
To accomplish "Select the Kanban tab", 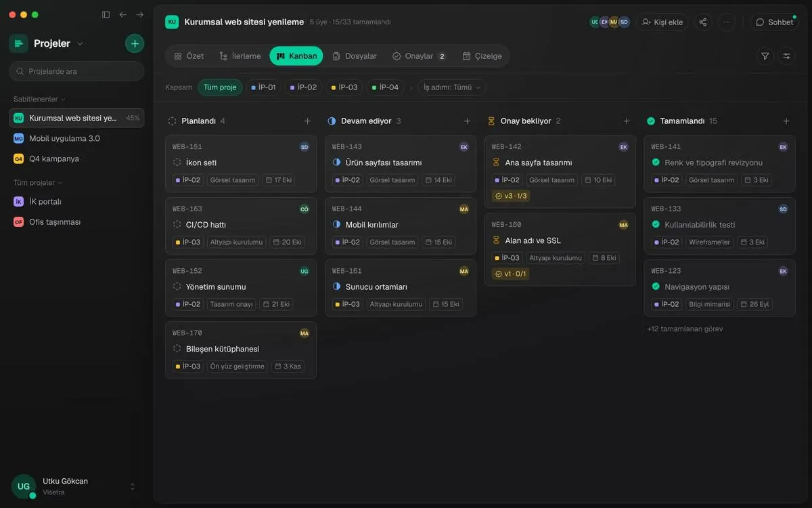I will [296, 56].
